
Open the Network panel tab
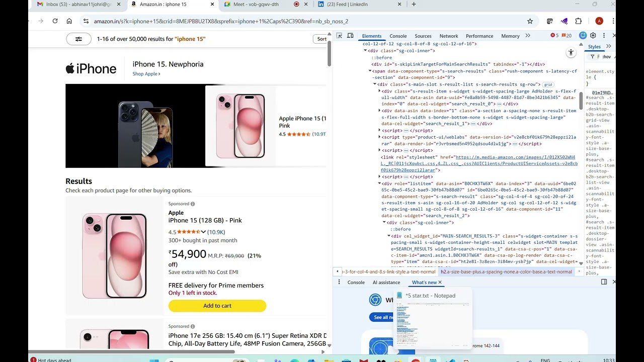tap(449, 36)
